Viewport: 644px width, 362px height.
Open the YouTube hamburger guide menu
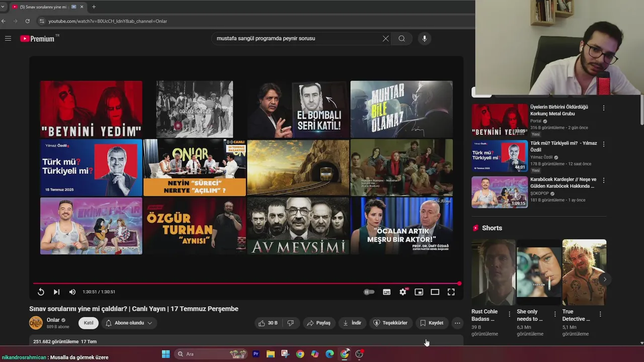[x=8, y=39]
